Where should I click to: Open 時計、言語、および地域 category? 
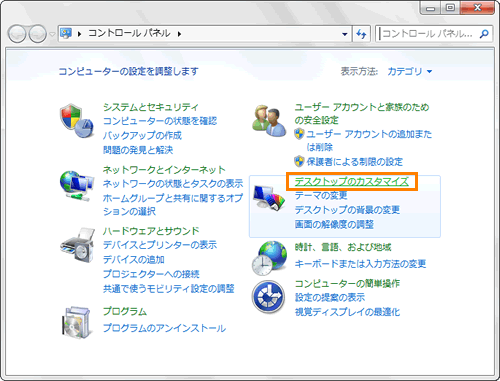click(343, 247)
